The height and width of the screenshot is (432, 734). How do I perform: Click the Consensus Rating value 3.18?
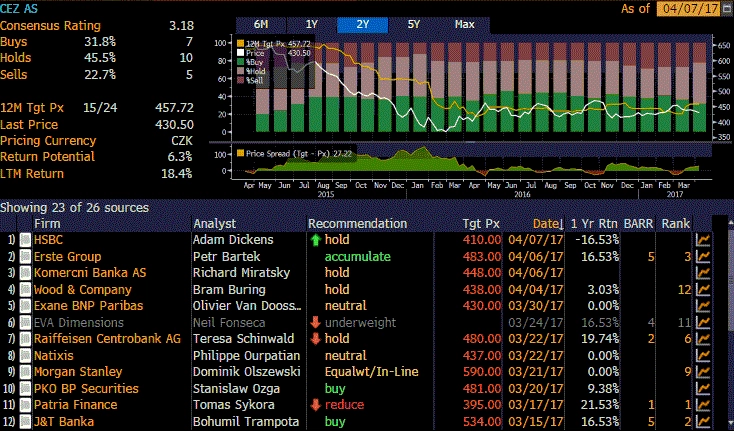tap(181, 26)
